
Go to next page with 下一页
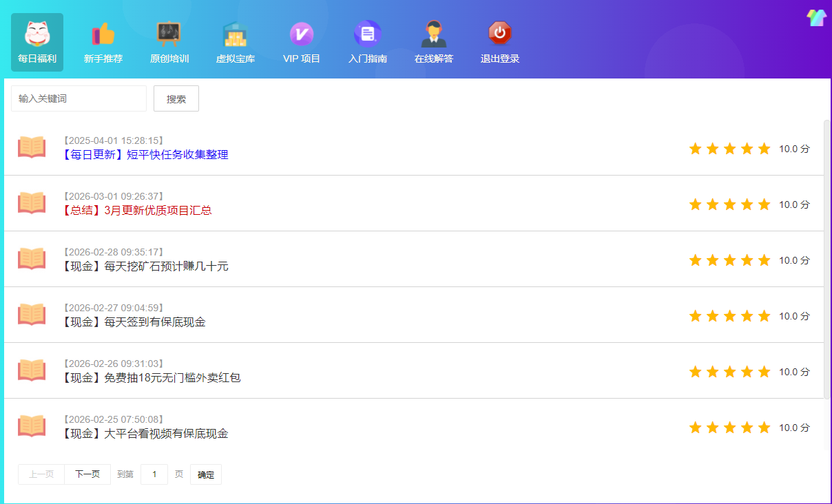click(87, 474)
